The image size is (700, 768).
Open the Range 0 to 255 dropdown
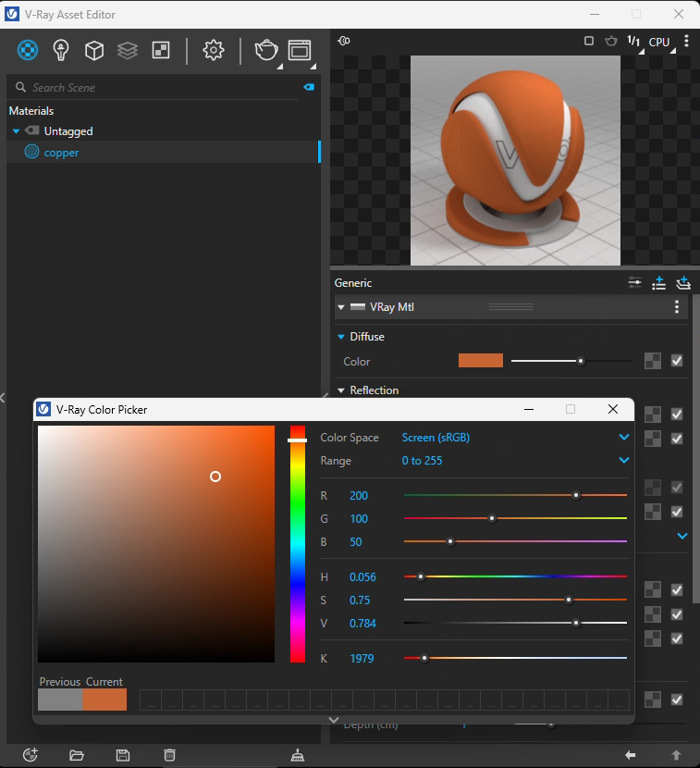pos(515,461)
